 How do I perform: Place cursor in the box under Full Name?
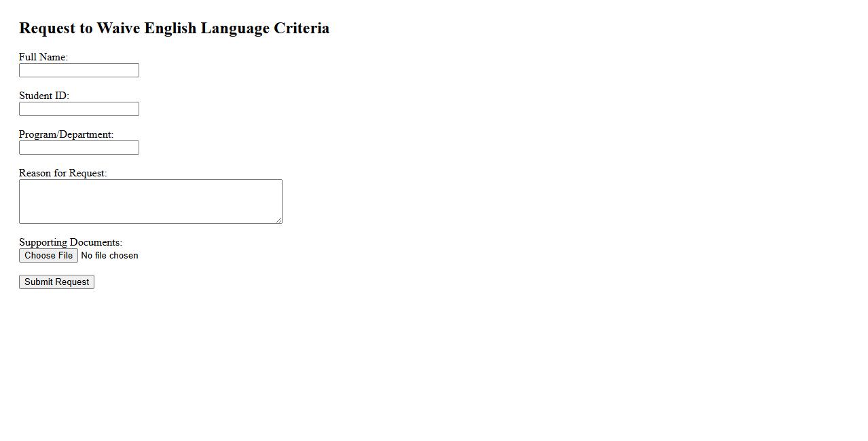click(79, 71)
